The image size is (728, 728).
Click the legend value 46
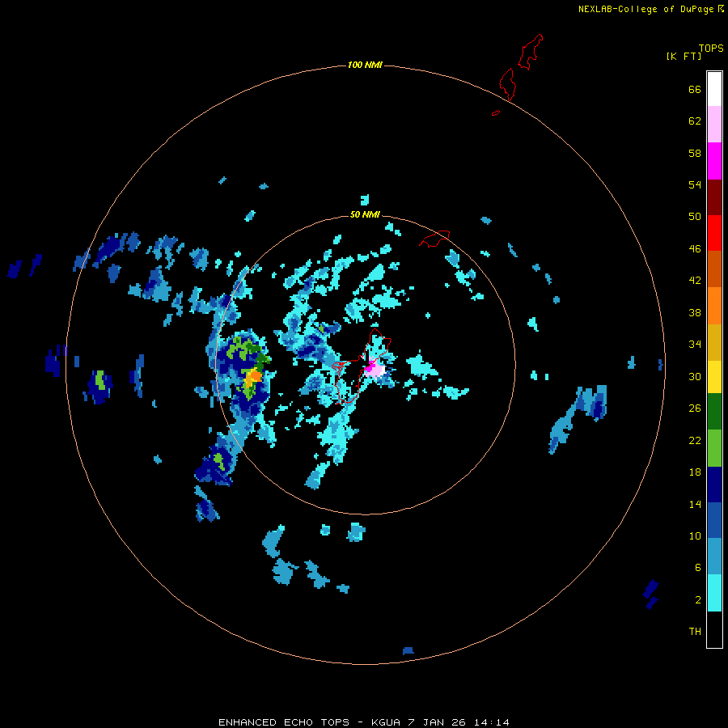[695, 249]
